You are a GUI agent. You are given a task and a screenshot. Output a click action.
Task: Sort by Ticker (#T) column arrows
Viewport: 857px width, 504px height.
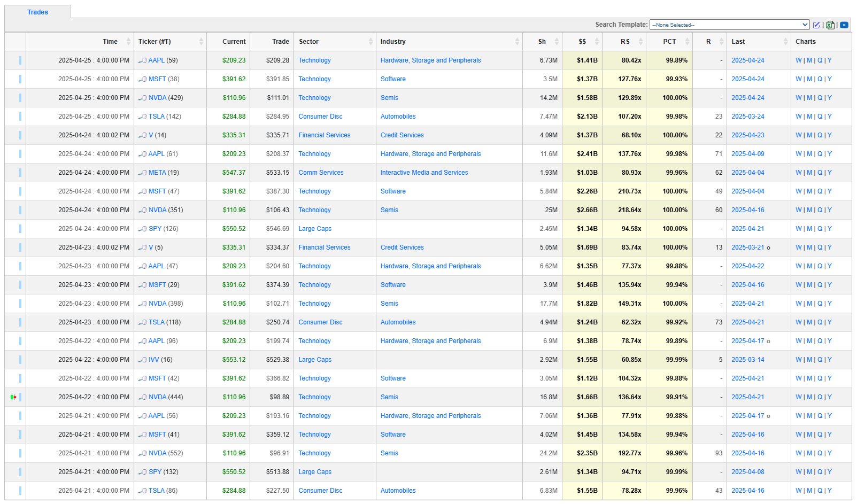pyautogui.click(x=201, y=42)
